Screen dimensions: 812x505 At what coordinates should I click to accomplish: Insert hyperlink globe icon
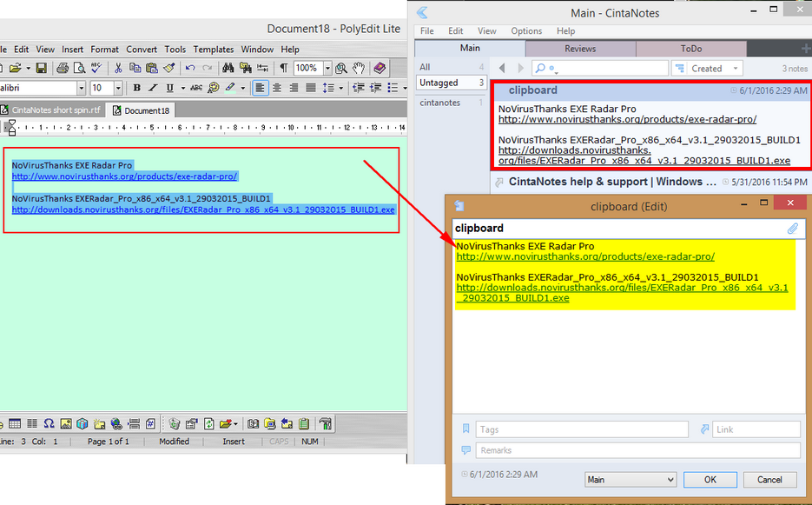click(116, 423)
